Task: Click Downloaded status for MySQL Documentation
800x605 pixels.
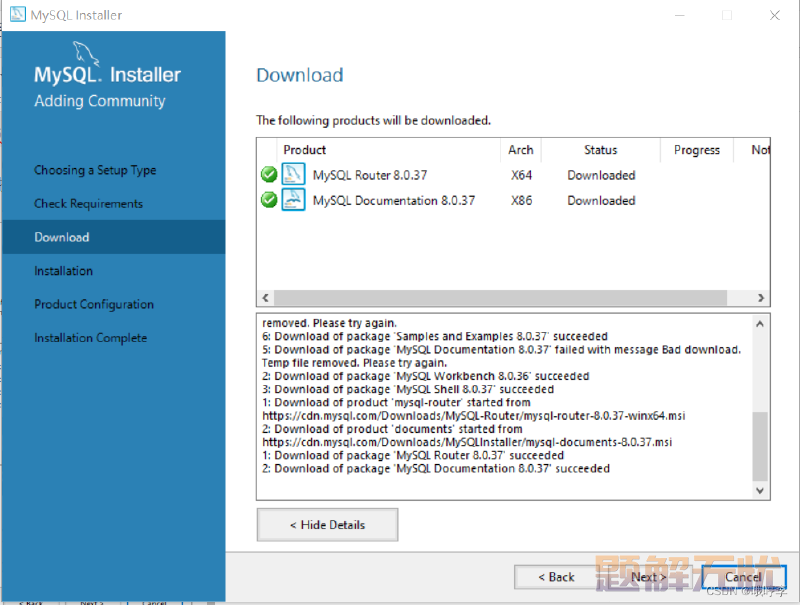Action: click(x=601, y=200)
